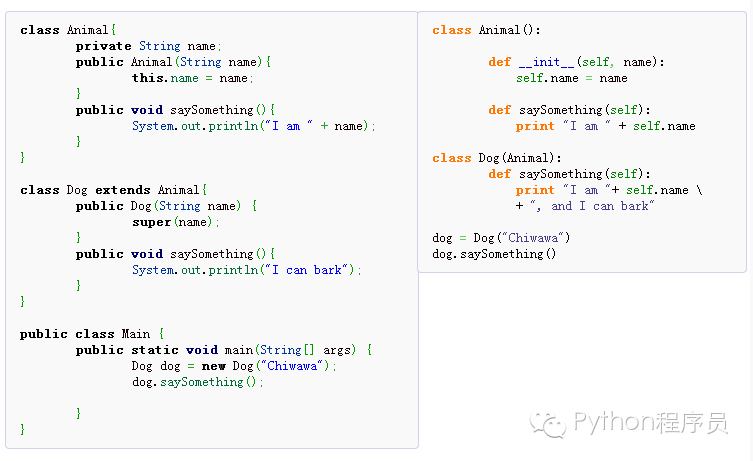753x461 pixels.
Task: Click the Java line "class Animal{"
Action: [68, 30]
